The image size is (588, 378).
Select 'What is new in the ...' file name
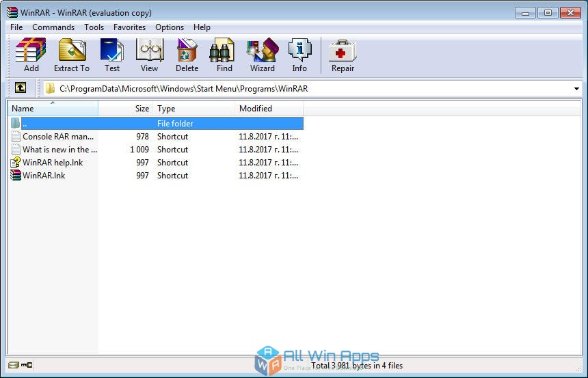point(59,149)
